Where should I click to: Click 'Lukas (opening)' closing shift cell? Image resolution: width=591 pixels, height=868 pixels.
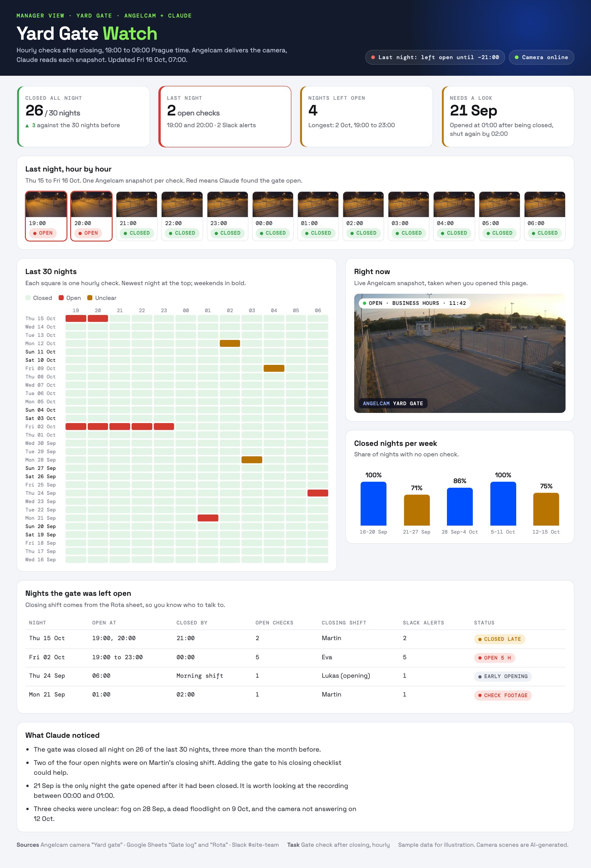coord(346,676)
